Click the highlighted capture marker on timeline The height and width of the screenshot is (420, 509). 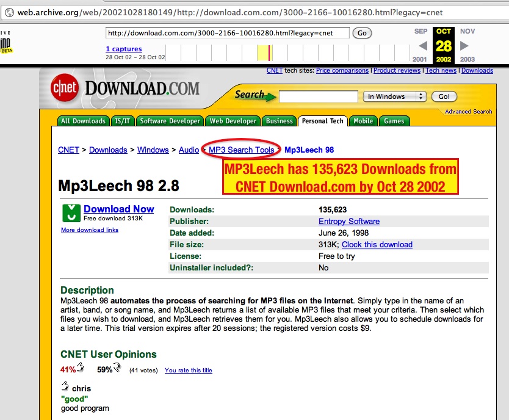pyautogui.click(x=269, y=53)
